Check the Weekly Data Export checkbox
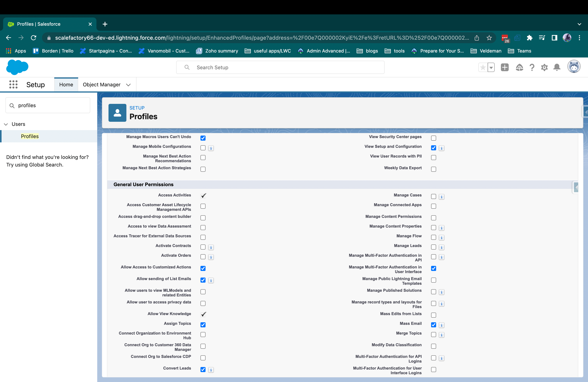Viewport: 588px width, 382px height. pyautogui.click(x=433, y=169)
